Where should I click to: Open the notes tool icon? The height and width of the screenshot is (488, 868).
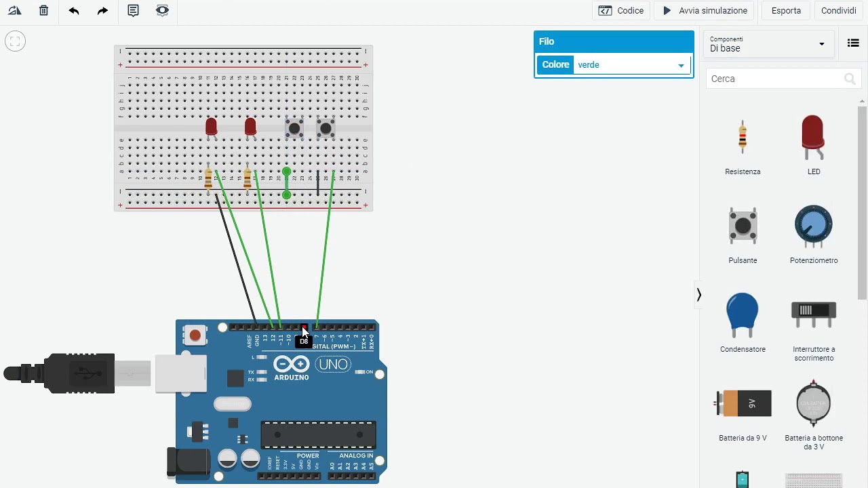pyautogui.click(x=133, y=11)
